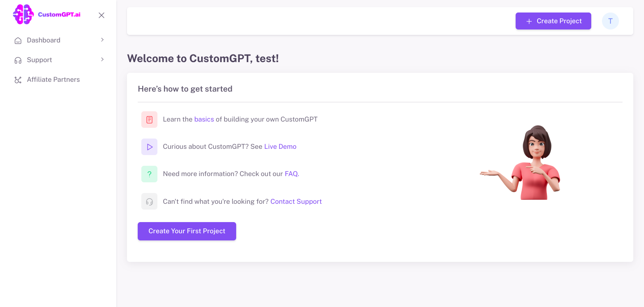
Task: Open the basics link
Action: coord(204,119)
